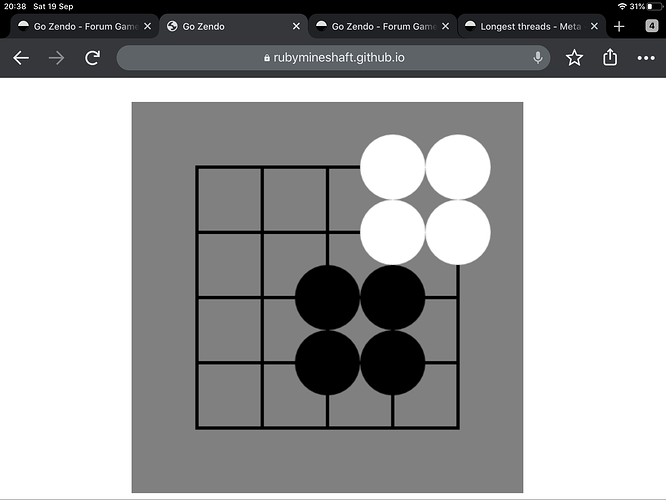Screen dimensions: 666x500
Task: Open a new tab with plus icon
Action: (x=619, y=27)
